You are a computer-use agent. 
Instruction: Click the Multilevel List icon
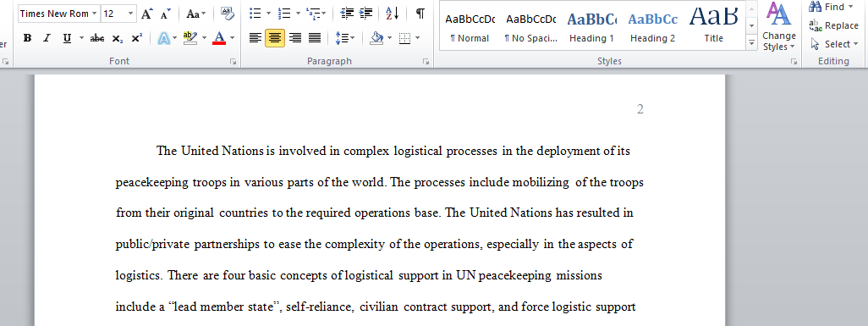[x=312, y=14]
